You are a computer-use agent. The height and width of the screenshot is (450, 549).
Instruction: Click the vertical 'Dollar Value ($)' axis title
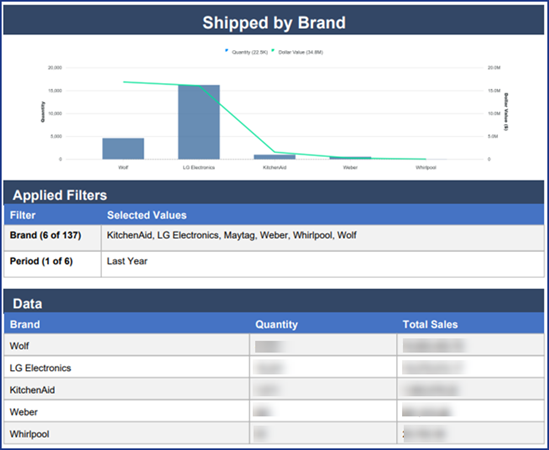506,112
